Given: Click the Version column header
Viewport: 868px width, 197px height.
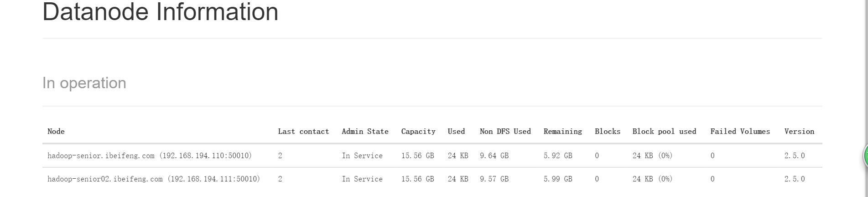Looking at the screenshot, I should [x=799, y=132].
